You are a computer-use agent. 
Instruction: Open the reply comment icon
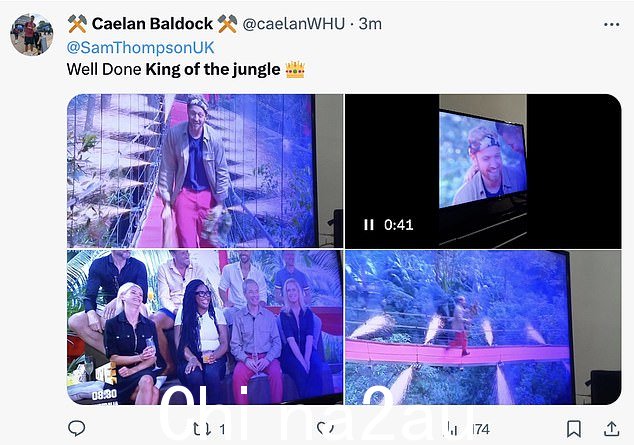tap(76, 428)
